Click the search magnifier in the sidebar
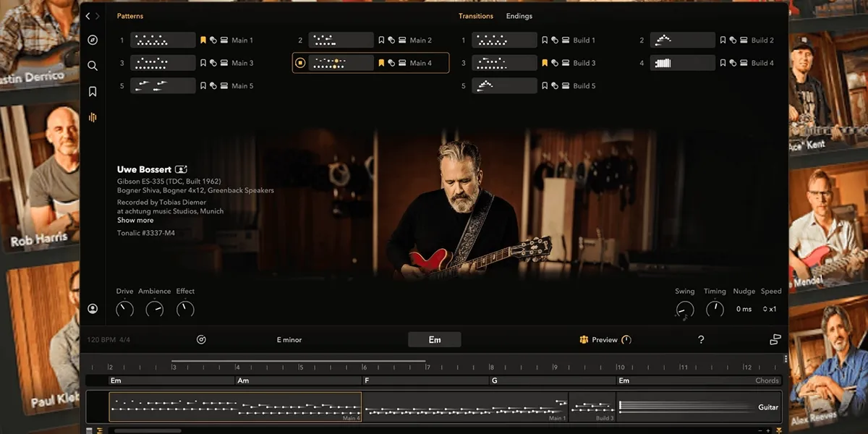868x434 pixels. (93, 66)
